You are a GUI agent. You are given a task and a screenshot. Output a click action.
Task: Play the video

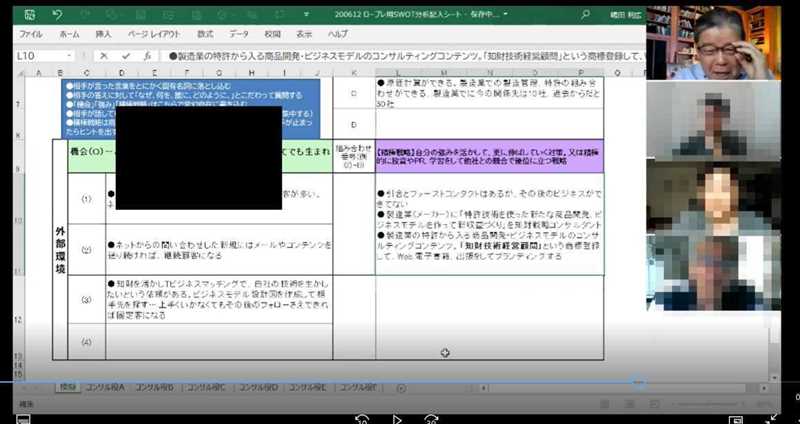click(x=397, y=419)
